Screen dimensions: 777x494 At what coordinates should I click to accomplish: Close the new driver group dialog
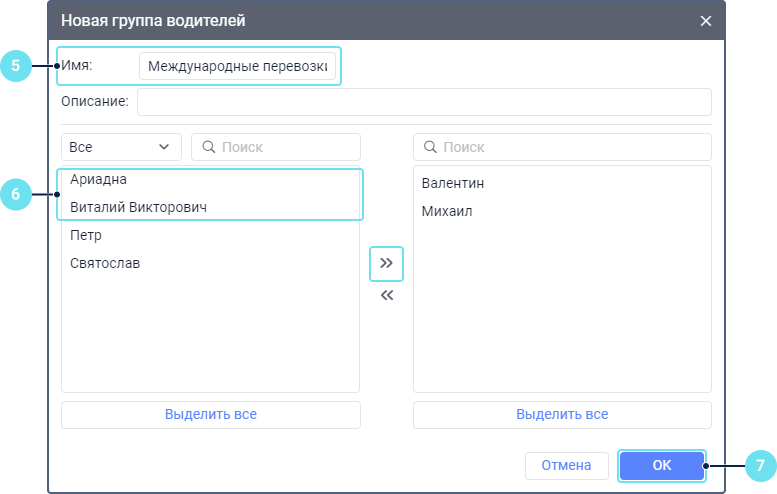point(706,20)
